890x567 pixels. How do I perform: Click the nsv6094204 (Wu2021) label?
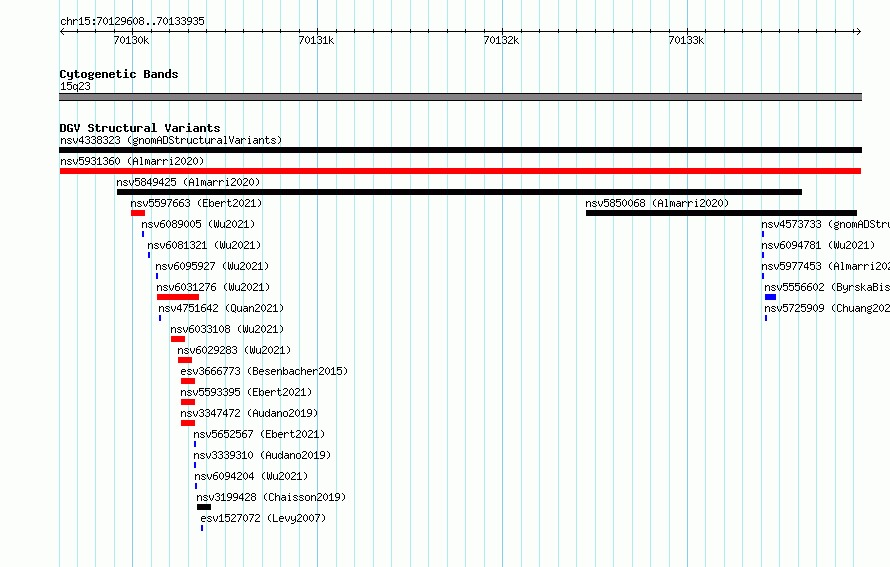pyautogui.click(x=251, y=476)
